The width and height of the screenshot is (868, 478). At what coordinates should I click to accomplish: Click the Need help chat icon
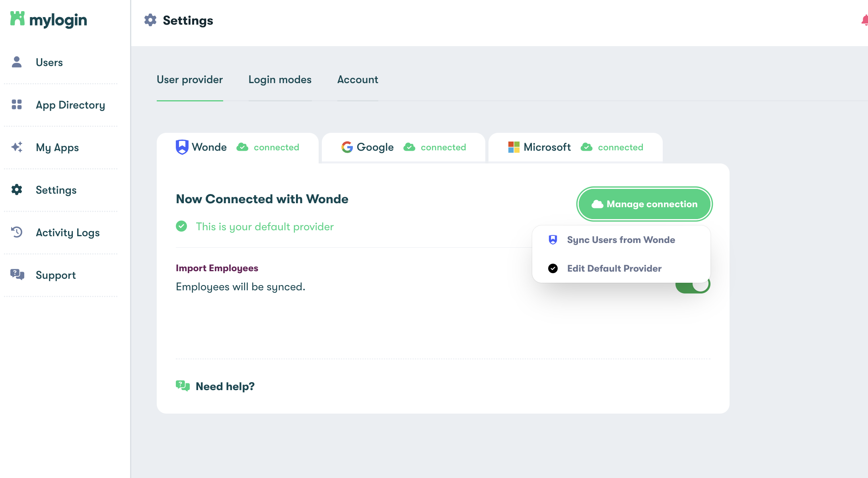[183, 386]
